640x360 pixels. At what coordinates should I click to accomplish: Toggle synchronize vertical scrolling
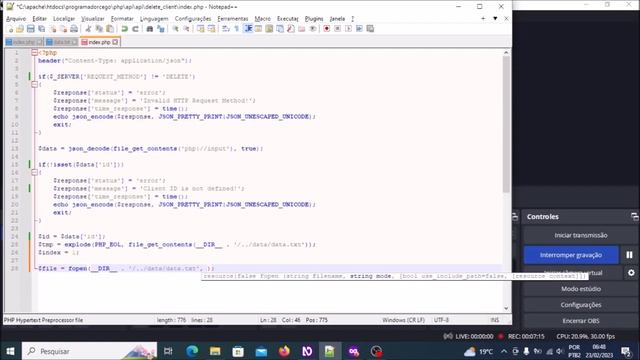pyautogui.click(x=200, y=29)
